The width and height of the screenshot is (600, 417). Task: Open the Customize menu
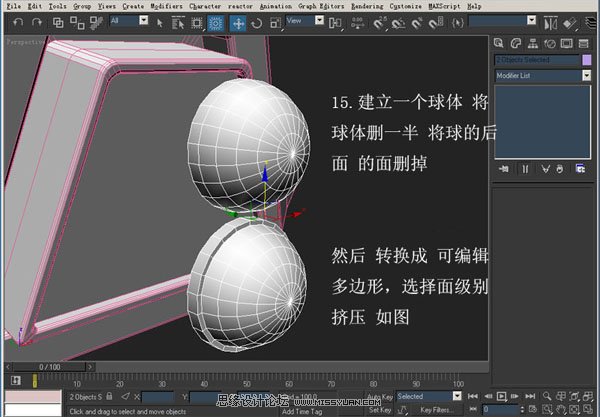pyautogui.click(x=405, y=6)
